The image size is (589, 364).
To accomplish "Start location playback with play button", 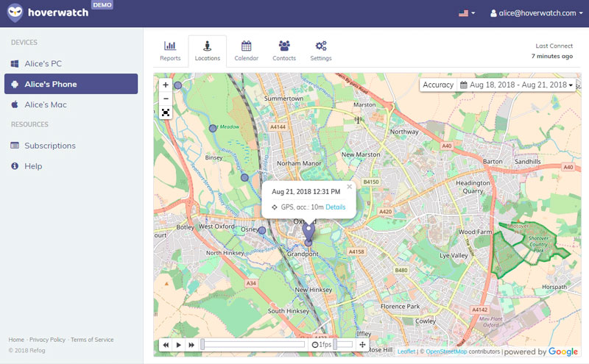I will click(178, 345).
